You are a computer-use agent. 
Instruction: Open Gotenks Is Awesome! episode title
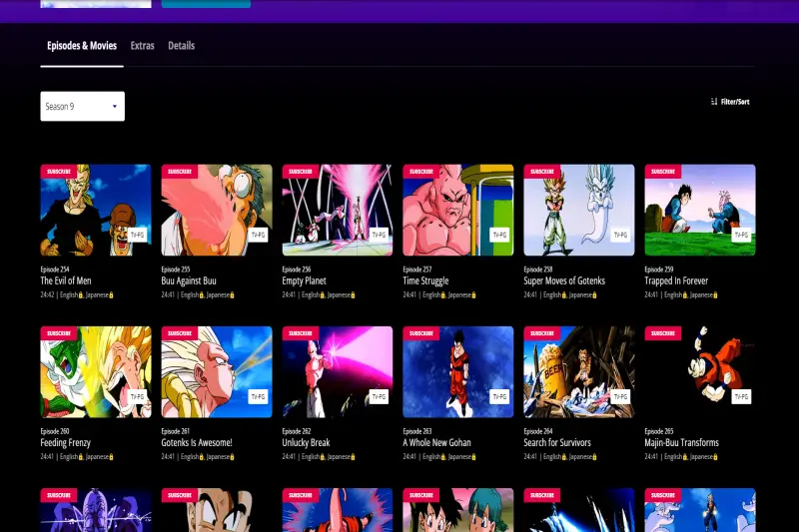tap(197, 443)
